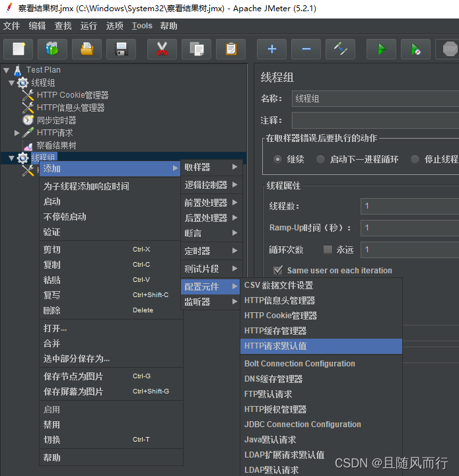
Task: Open the 定时器 submenu
Action: 211,251
